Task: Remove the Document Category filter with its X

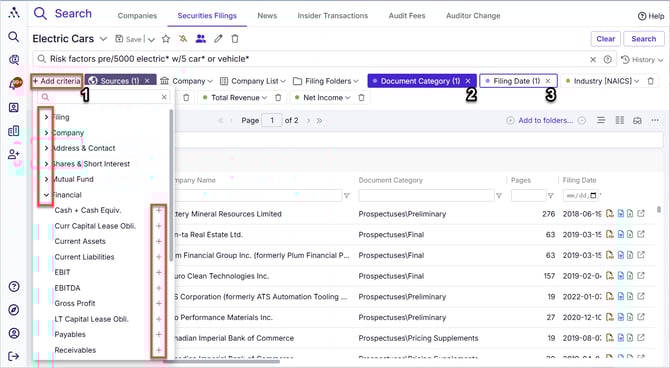Action: (468, 81)
